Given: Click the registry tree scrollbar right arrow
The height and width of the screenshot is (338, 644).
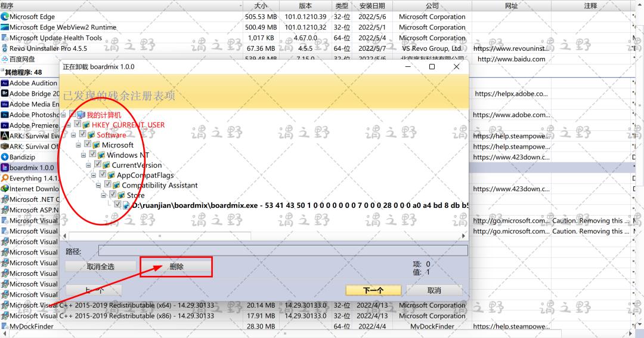Looking at the screenshot, I should pos(463,236).
